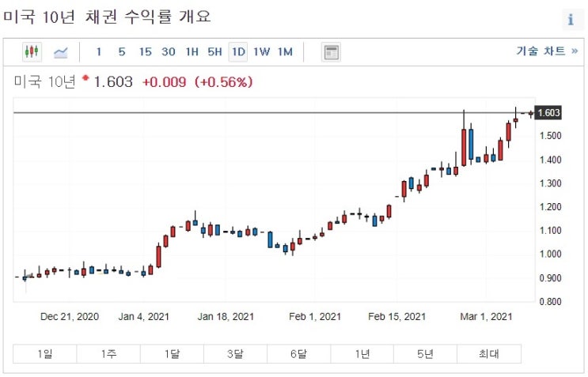The width and height of the screenshot is (588, 377).
Task: Select the 1D interval
Action: pos(238,51)
